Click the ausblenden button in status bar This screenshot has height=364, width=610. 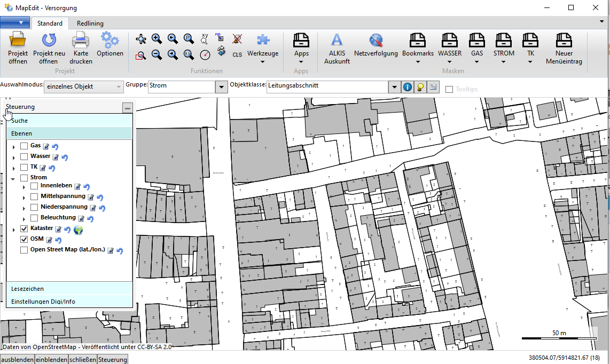coord(18,359)
